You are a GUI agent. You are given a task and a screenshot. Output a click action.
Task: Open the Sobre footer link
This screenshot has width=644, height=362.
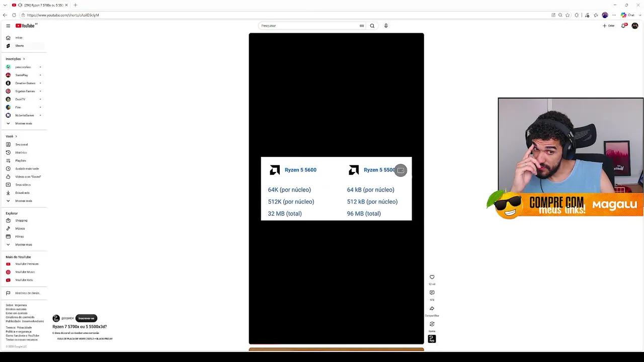[x=9, y=305]
